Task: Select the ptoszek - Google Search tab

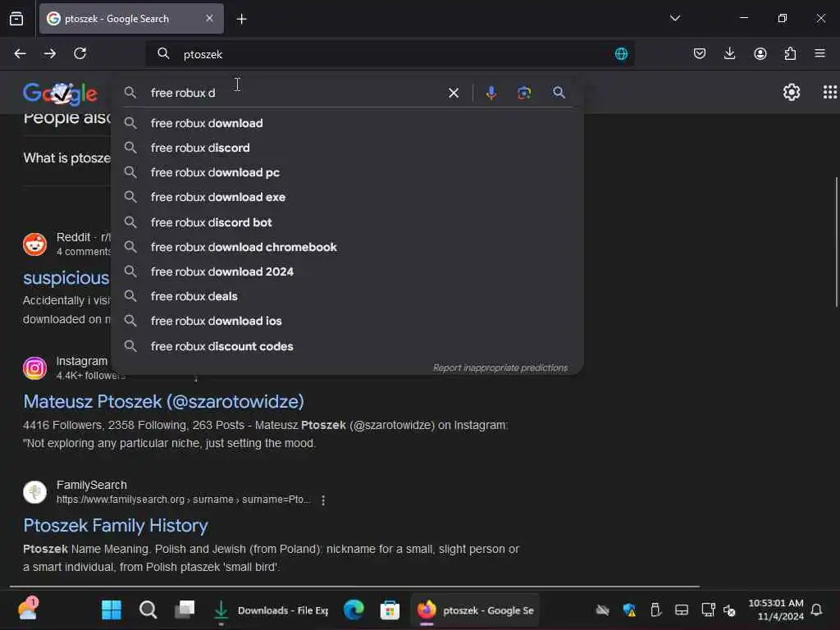Action: pyautogui.click(x=131, y=19)
